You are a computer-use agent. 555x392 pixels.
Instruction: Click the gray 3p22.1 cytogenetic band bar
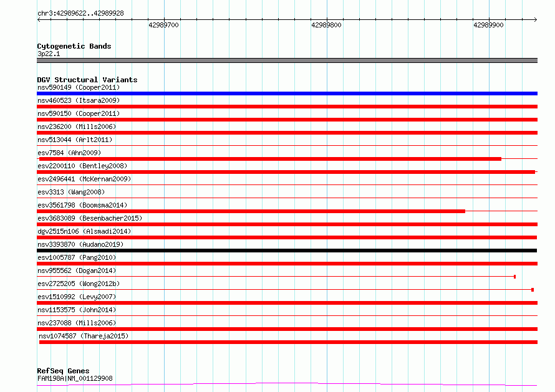pyautogui.click(x=287, y=60)
